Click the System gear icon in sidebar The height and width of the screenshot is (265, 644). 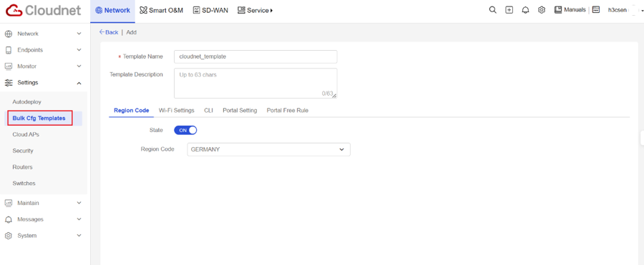pyautogui.click(x=8, y=236)
